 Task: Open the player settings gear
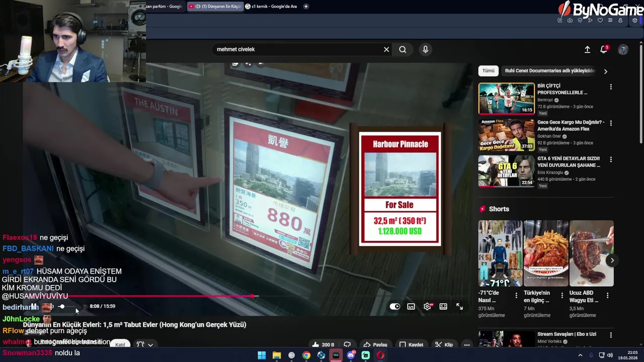pos(427,307)
